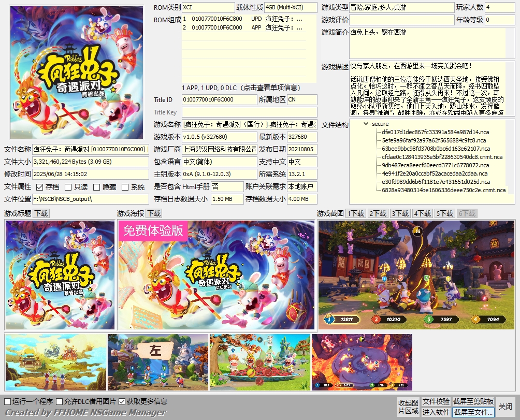The height and width of the screenshot is (420, 520).
Task: Click the 截屏至剪贴板 button
Action: pyautogui.click(x=473, y=401)
